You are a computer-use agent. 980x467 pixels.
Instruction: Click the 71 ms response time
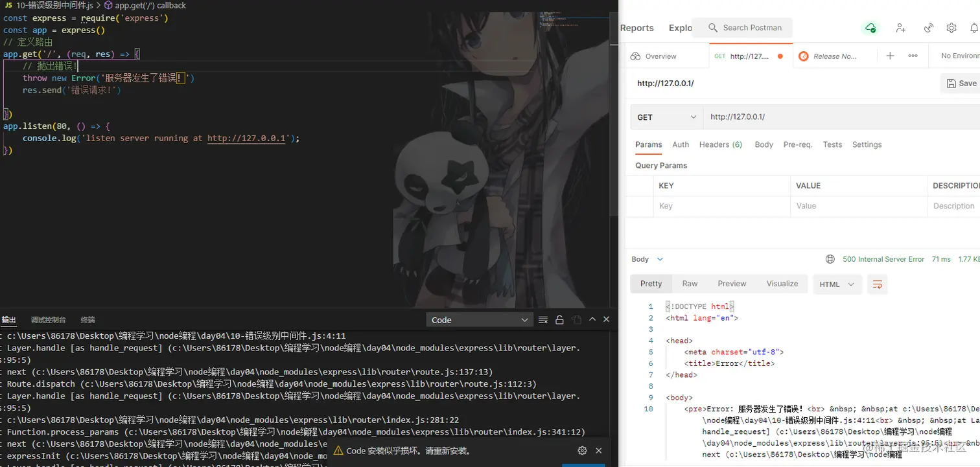point(941,259)
